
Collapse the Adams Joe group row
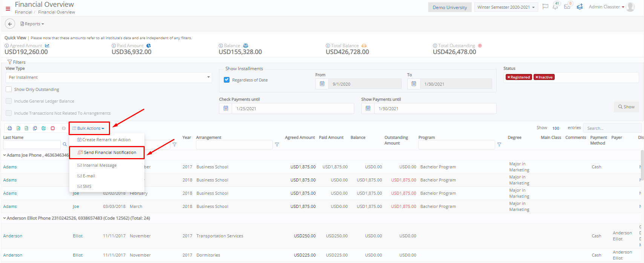[x=5, y=155]
